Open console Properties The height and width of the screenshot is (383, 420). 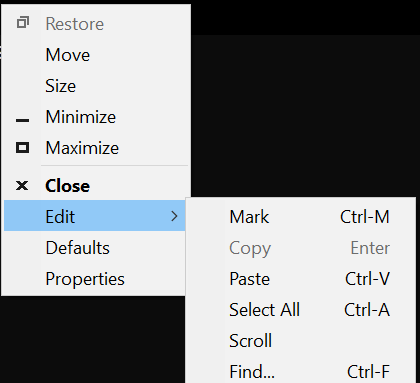95,279
